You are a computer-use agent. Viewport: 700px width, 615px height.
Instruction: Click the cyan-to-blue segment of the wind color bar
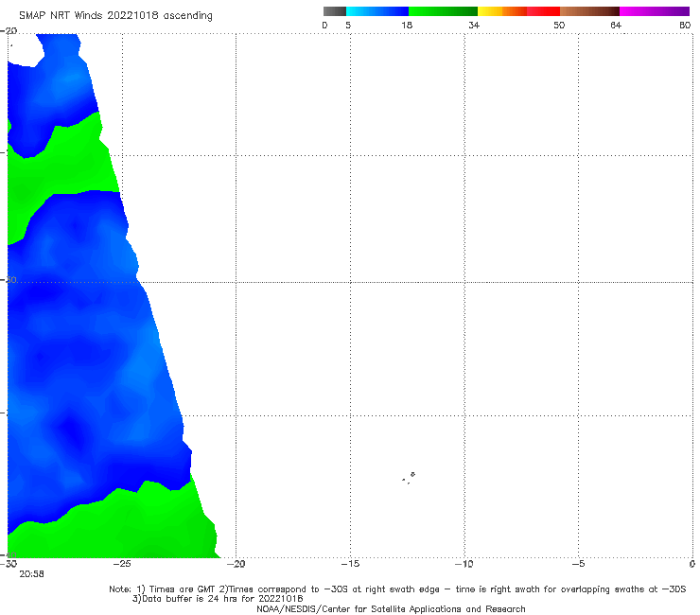[377, 11]
